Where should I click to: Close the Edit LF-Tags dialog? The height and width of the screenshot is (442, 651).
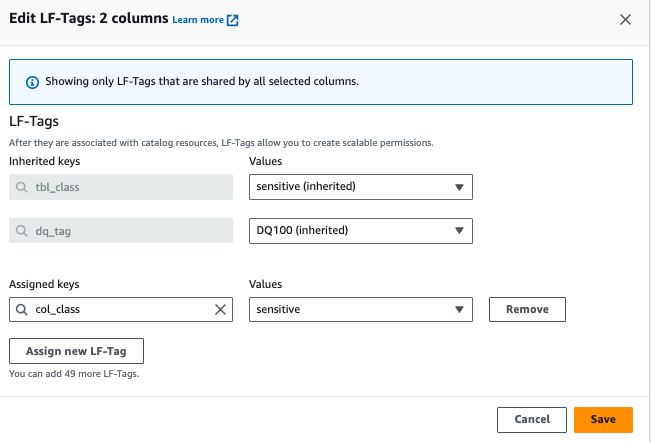tap(626, 19)
